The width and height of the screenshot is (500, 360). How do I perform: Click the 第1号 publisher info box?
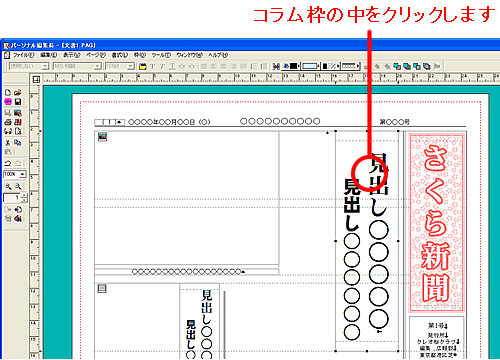(436, 337)
